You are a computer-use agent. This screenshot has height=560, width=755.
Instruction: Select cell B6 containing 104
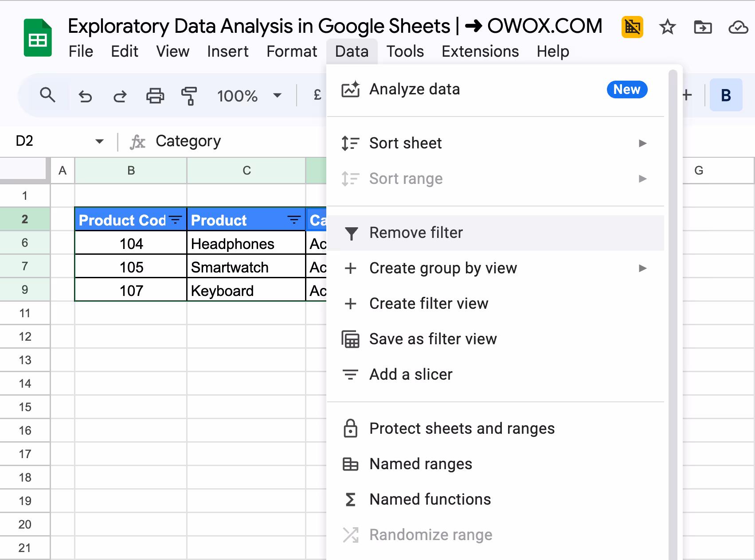130,243
